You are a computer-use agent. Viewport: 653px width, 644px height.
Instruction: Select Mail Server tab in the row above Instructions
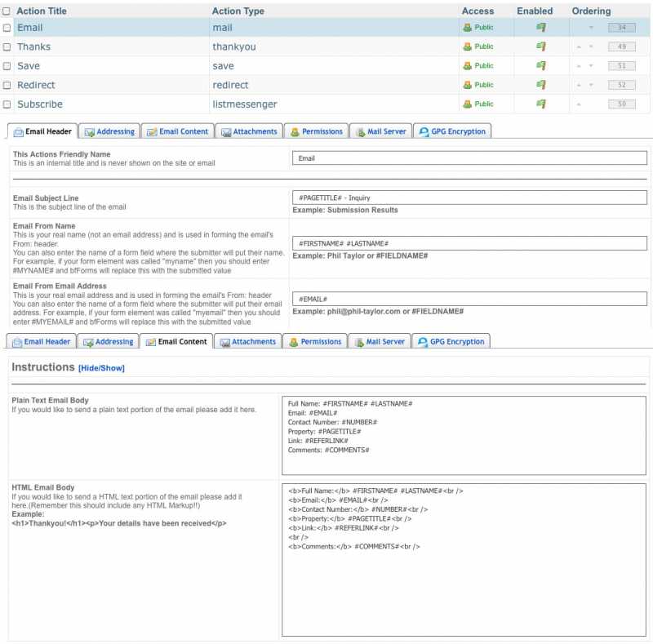[380, 341]
